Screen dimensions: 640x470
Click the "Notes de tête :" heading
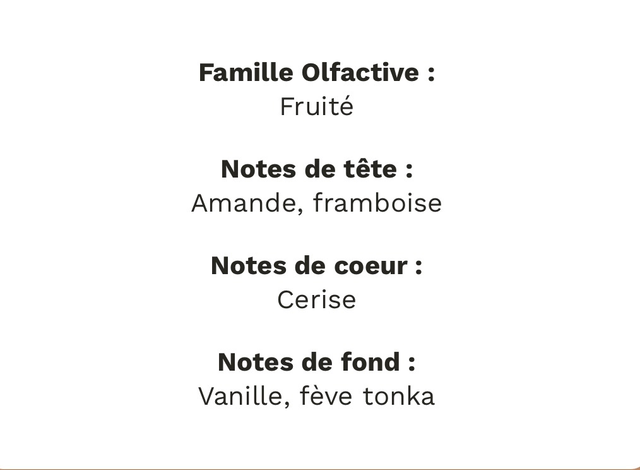(x=316, y=169)
